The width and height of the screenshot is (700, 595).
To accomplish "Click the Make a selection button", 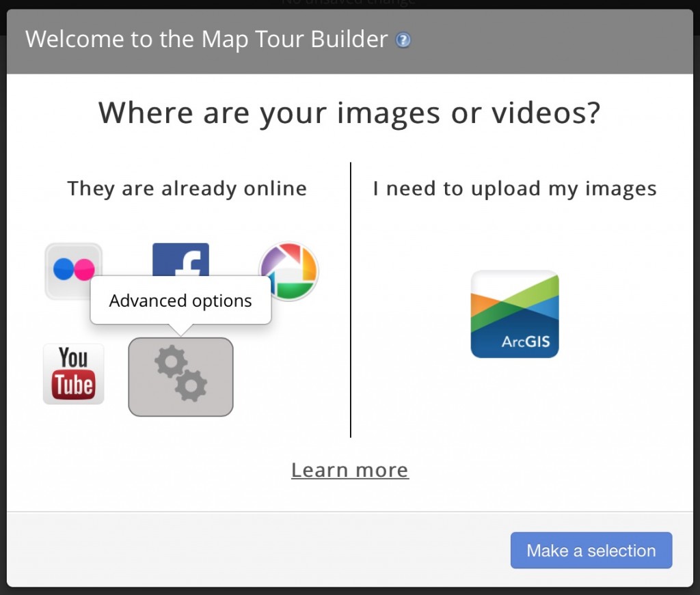I will 591,550.
